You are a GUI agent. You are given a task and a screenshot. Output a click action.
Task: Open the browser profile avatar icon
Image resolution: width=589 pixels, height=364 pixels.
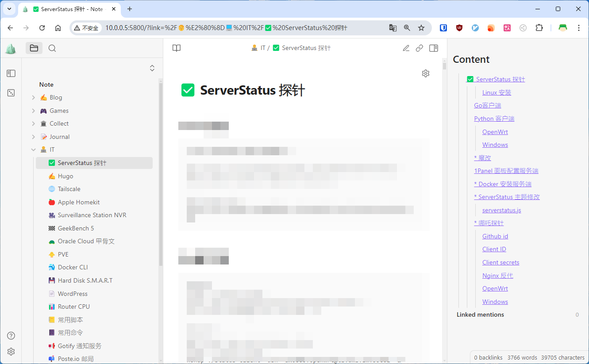563,28
